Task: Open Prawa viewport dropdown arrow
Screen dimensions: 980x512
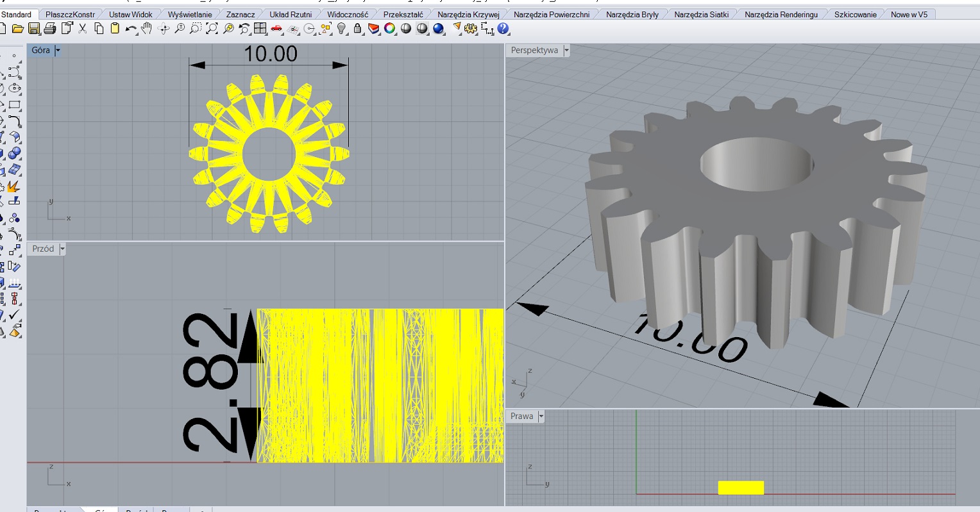Action: coord(541,416)
